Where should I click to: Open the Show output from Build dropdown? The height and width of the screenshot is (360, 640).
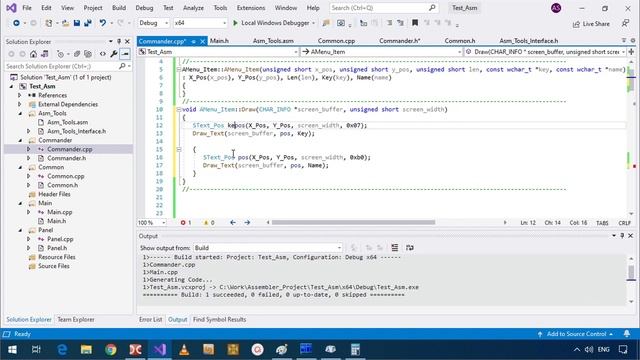(x=267, y=248)
